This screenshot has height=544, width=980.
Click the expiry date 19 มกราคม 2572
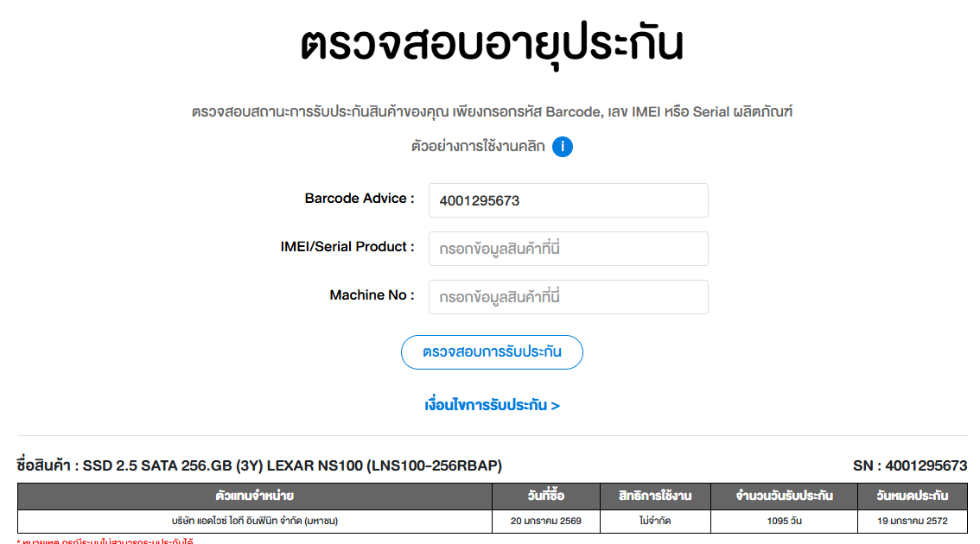pos(912,521)
